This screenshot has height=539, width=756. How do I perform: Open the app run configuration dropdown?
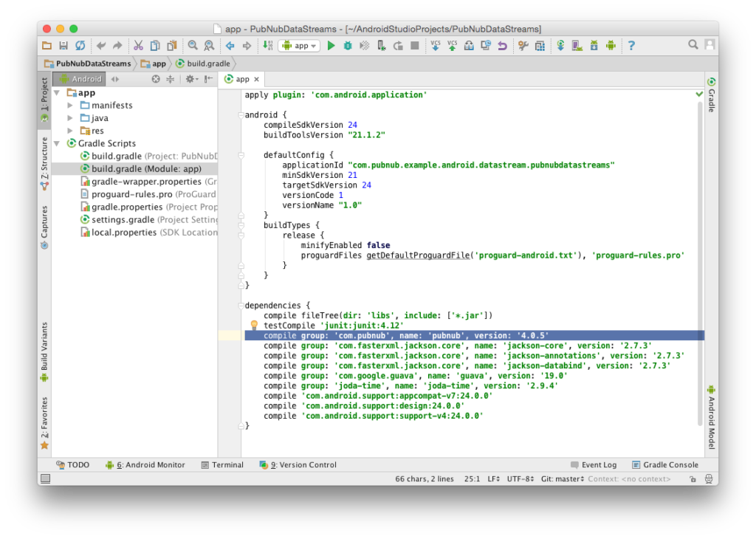[300, 46]
